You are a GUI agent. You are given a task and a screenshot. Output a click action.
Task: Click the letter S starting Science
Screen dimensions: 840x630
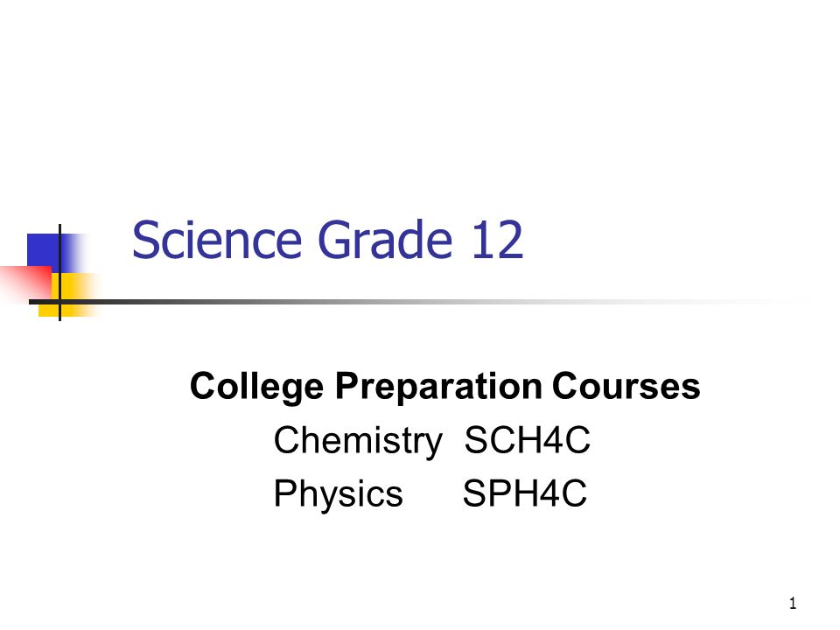pos(145,240)
